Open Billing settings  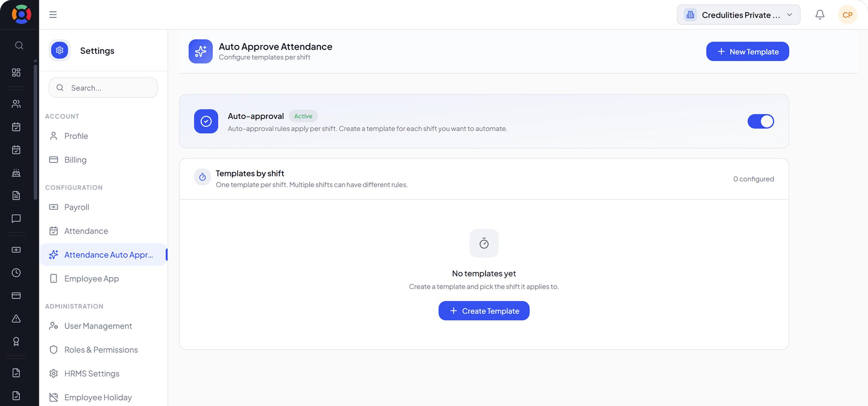coord(103,160)
